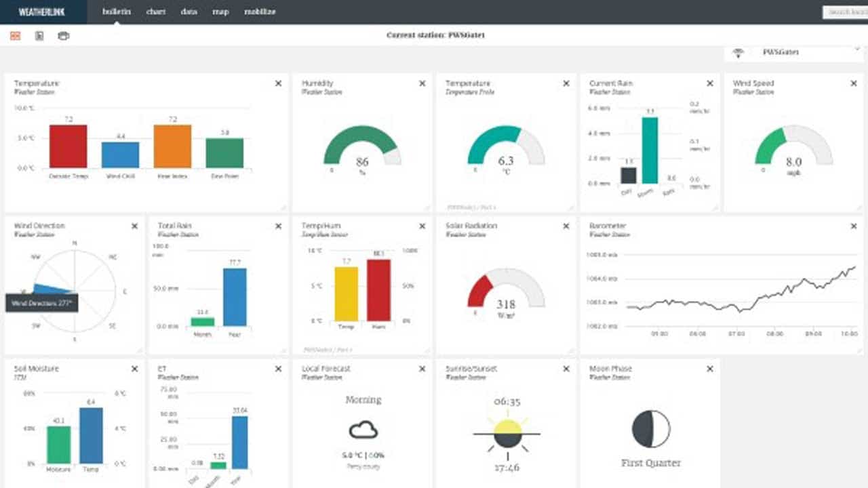868x488 pixels.
Task: Click the print icon in toolbar
Action: click(x=63, y=36)
